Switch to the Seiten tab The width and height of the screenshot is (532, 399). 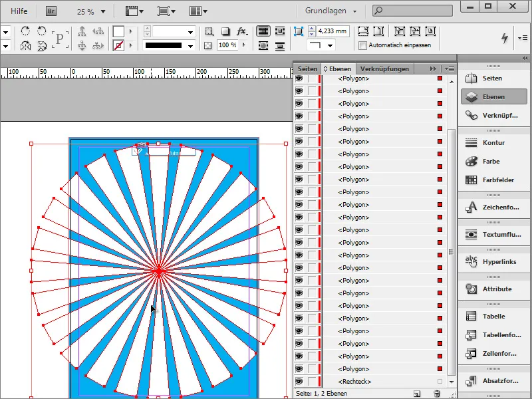pos(307,68)
